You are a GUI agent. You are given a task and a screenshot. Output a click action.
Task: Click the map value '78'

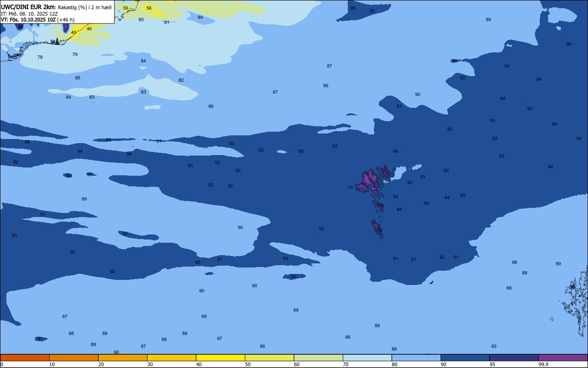[40, 57]
